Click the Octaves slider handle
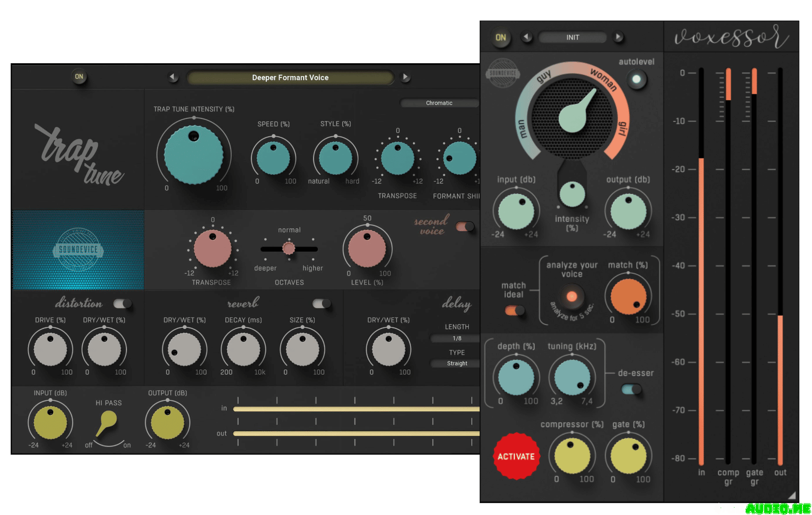 coord(289,248)
